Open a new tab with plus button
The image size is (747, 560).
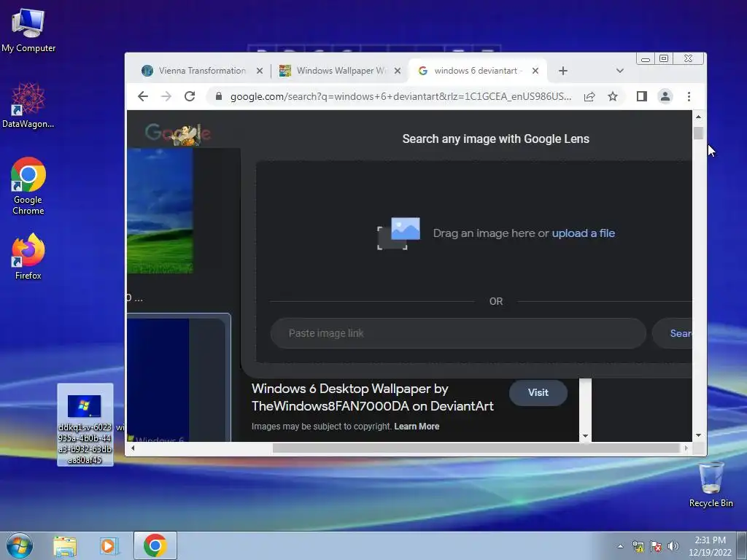tap(563, 71)
